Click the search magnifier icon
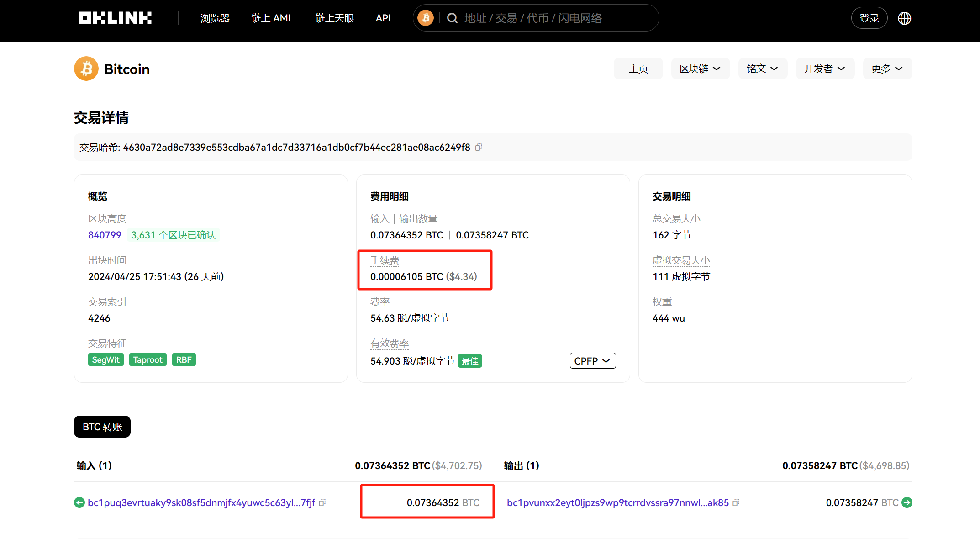The height and width of the screenshot is (539, 980). (x=452, y=18)
